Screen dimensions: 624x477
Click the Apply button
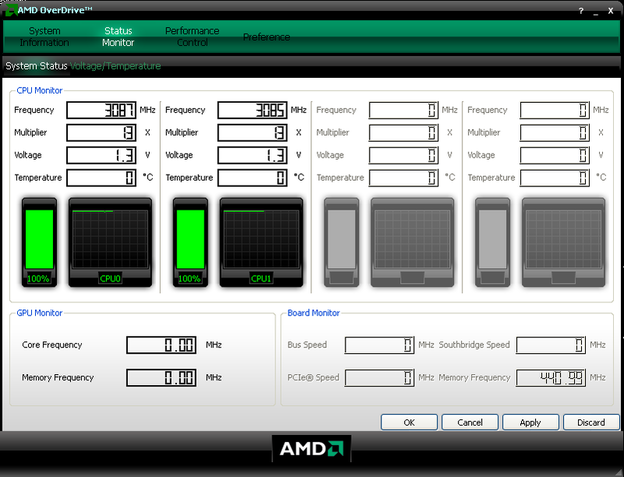tap(530, 422)
